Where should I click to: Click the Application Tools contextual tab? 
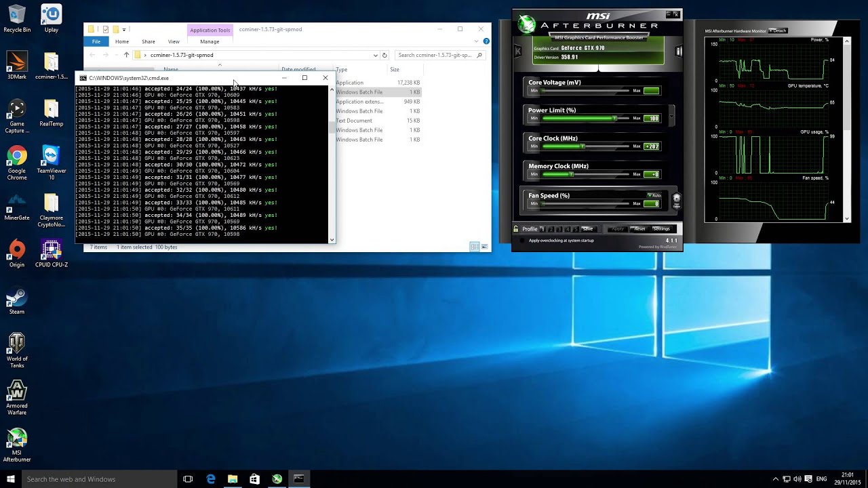[210, 30]
